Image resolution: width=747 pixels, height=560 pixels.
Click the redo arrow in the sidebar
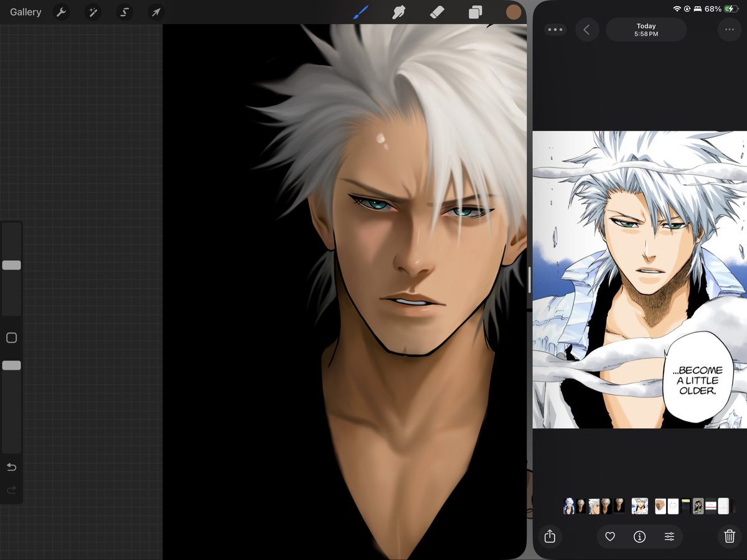(11, 490)
